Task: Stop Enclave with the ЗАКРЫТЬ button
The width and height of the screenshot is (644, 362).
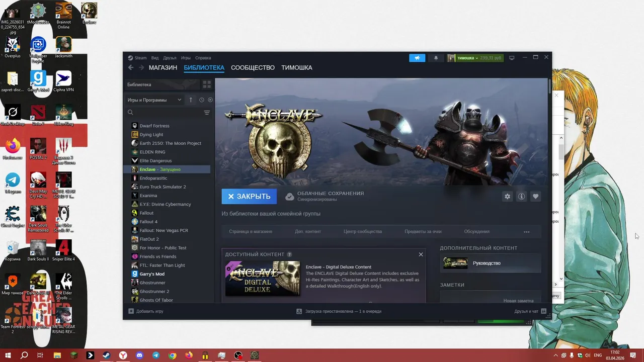Action: (249, 197)
